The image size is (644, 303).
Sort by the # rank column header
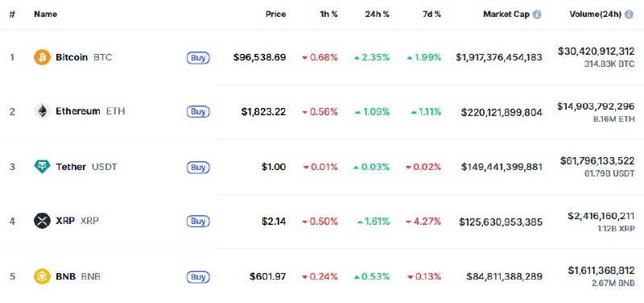[12, 15]
